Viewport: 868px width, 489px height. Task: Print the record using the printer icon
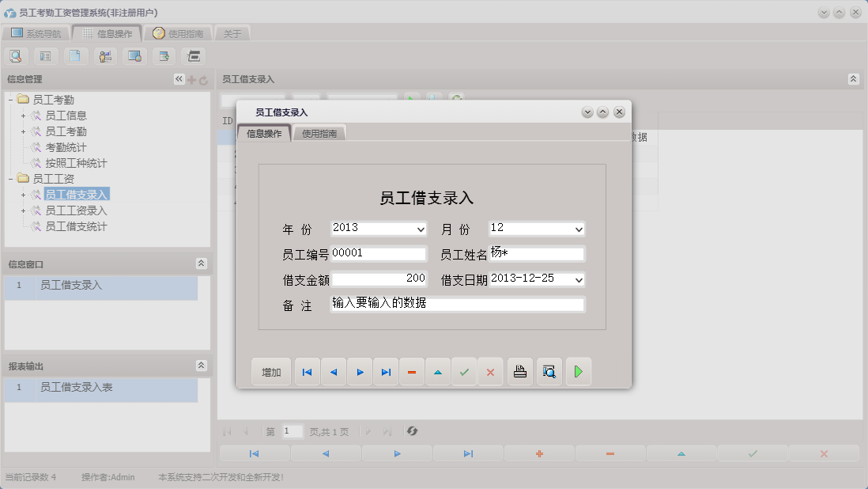(519, 371)
